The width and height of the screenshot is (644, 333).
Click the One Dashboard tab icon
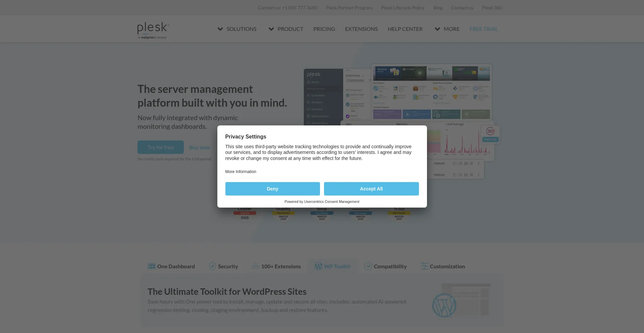(x=152, y=266)
